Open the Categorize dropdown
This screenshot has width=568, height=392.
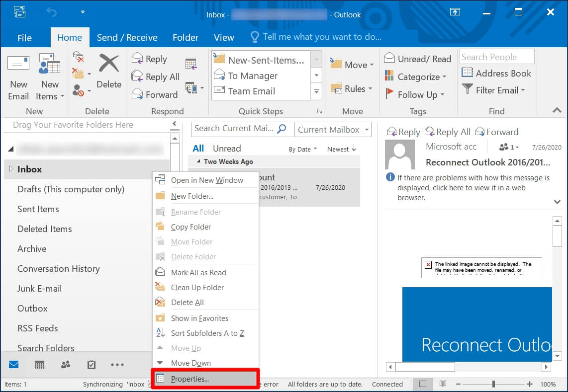415,77
